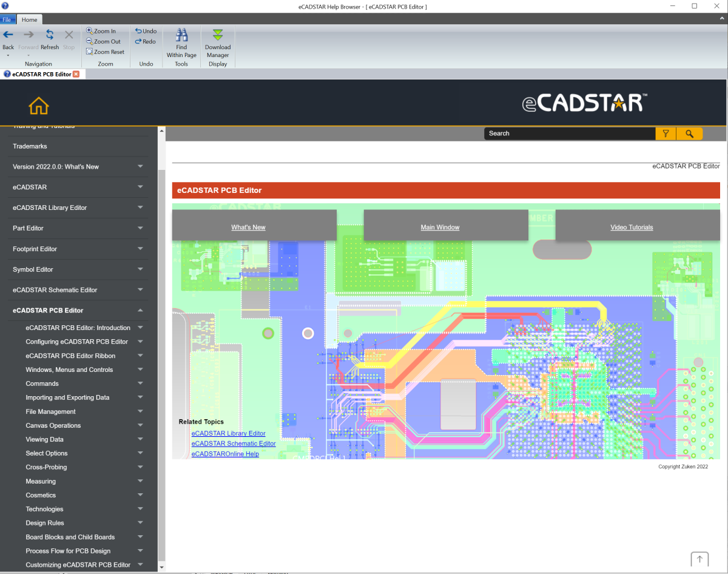Click the help question mark icon in title bar
Image resolution: width=728 pixels, height=574 pixels.
[5, 6]
